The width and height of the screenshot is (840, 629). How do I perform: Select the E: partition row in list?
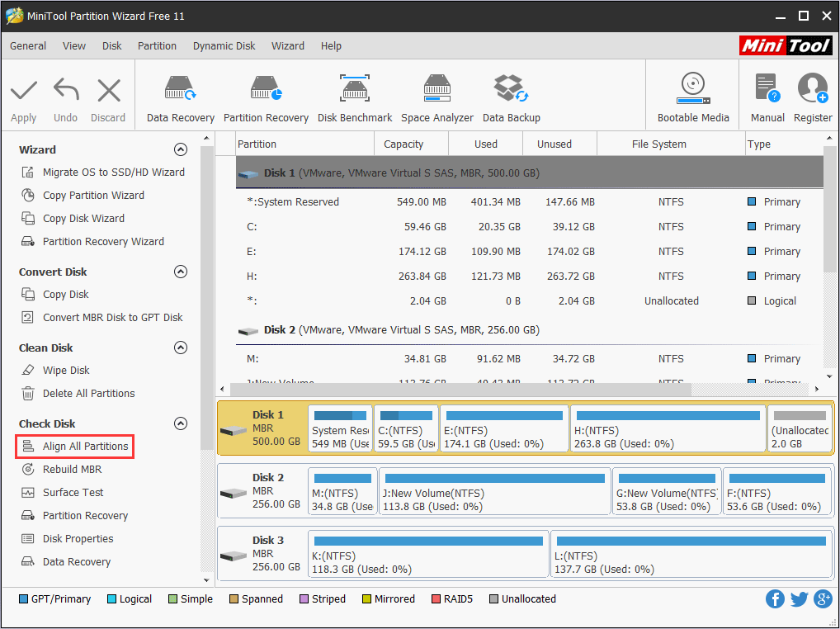click(x=529, y=251)
